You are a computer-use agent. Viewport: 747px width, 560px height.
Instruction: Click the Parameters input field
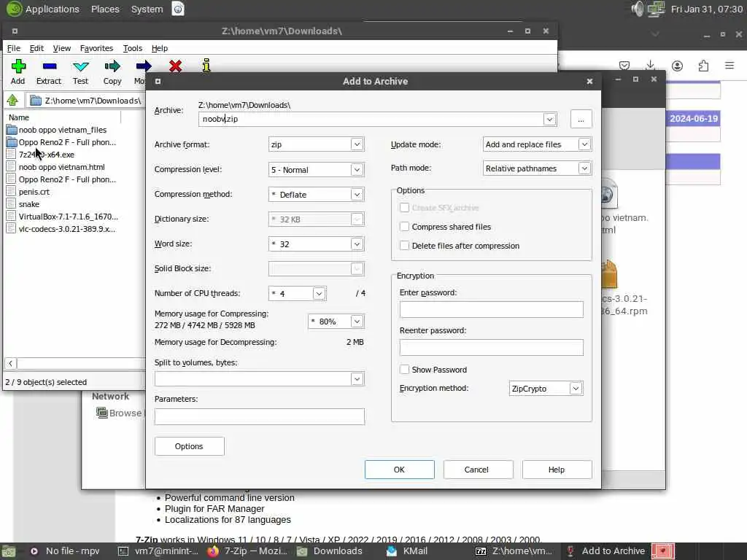point(259,416)
